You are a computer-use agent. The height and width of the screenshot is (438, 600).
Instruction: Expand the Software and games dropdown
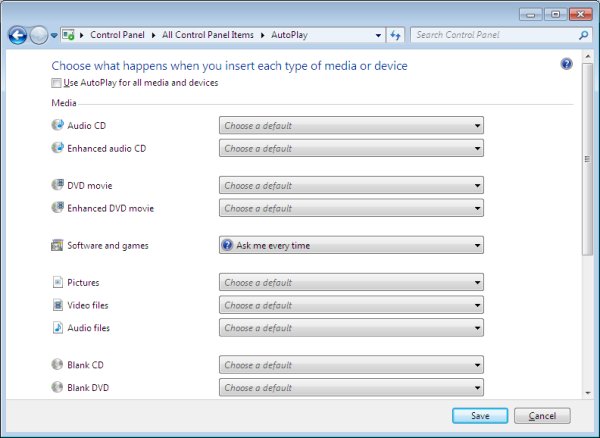point(351,245)
